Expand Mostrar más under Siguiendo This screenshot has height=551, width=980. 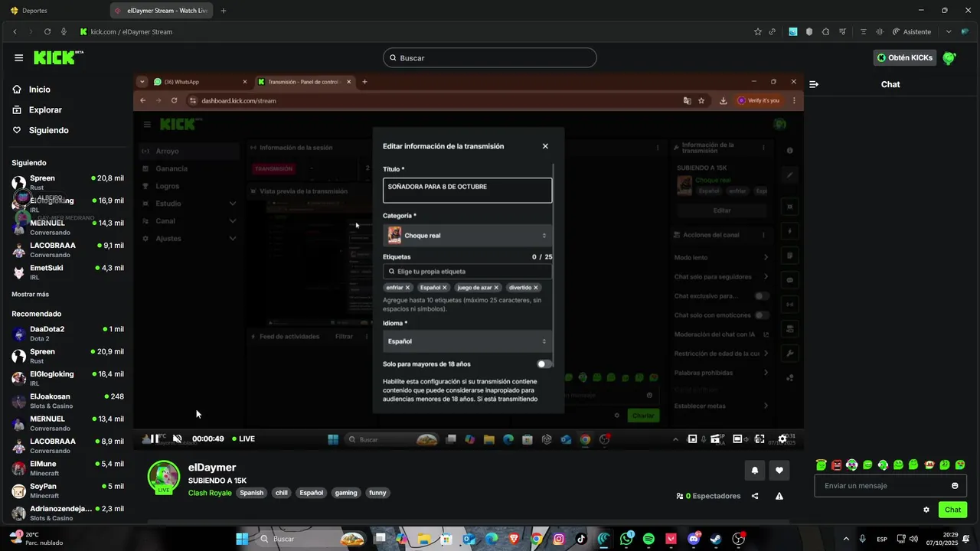coord(30,294)
